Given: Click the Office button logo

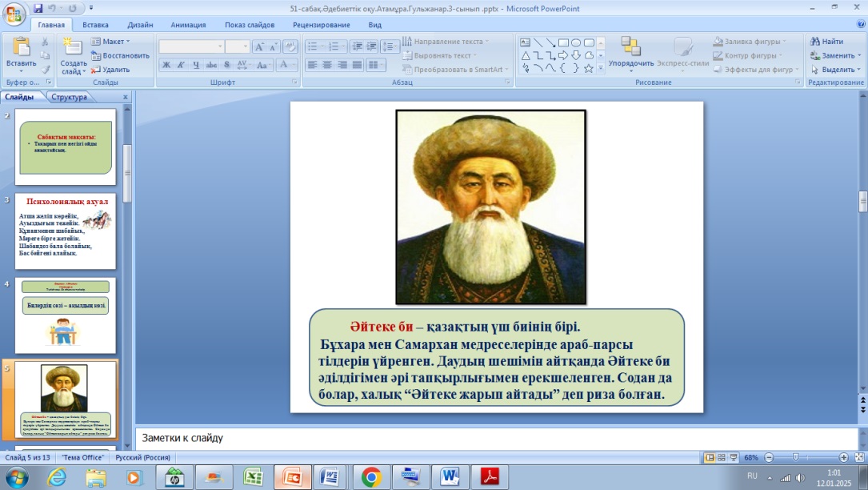Looking at the screenshot, I should point(15,14).
